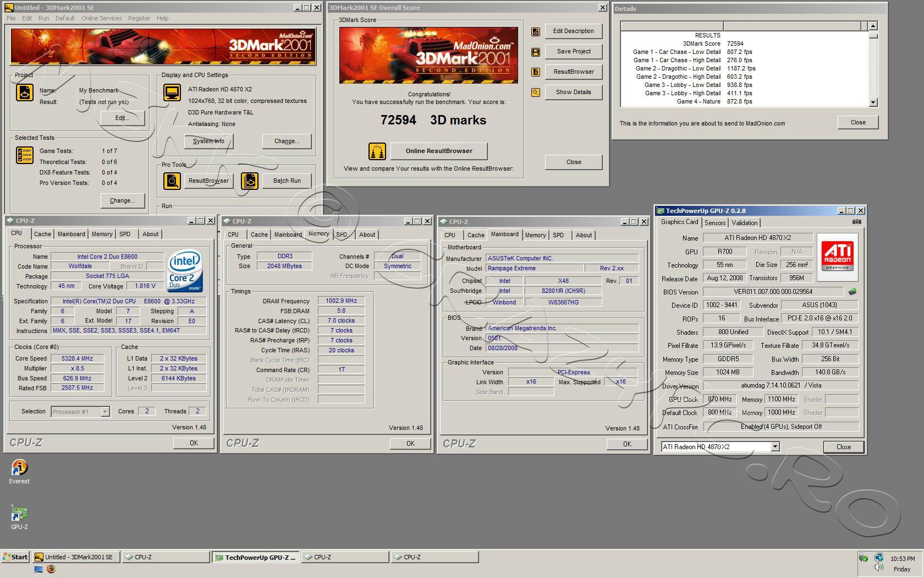Open the GPU-Z desktop shortcut

point(19,518)
